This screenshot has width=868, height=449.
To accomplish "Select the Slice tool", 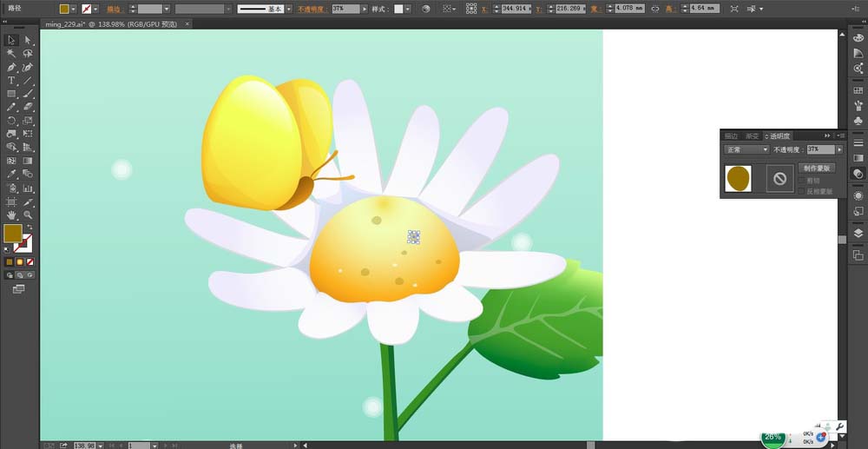I will [28, 202].
